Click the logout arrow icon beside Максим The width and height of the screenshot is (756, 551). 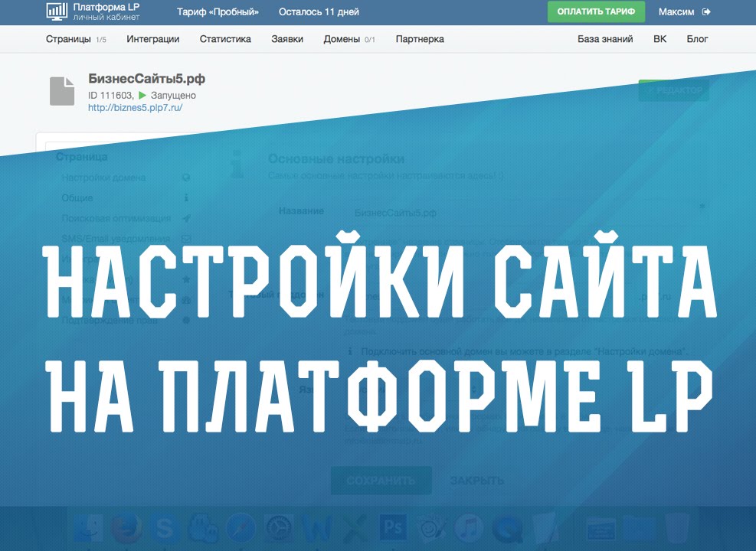[x=706, y=11]
